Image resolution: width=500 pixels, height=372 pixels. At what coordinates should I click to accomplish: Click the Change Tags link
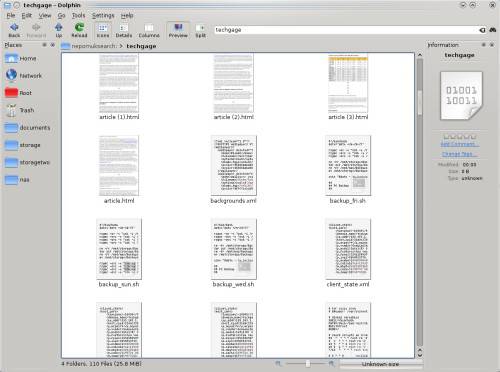460,154
